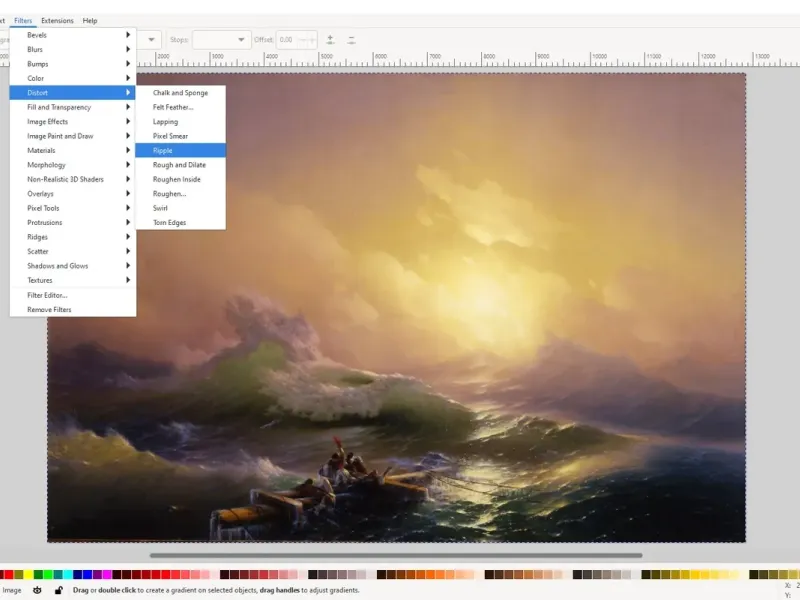Open the Stops dropdown
This screenshot has height=600, width=800.
coord(221,40)
